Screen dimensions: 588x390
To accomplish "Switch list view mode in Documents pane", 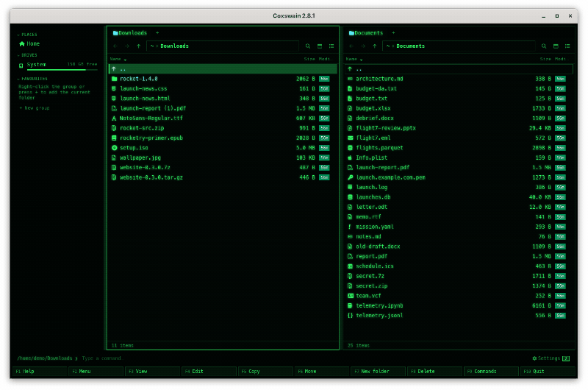I will pos(567,46).
